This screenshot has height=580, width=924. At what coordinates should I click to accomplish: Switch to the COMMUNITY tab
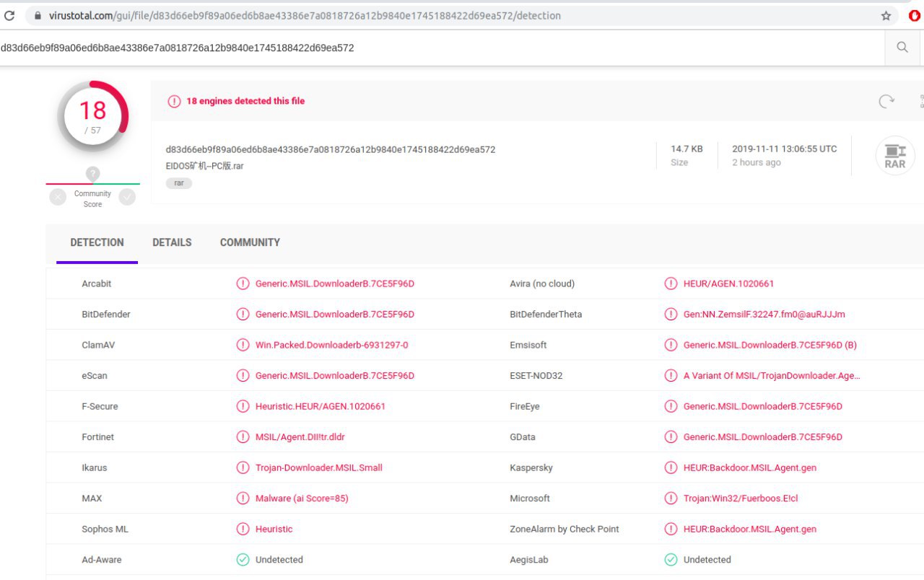point(250,242)
